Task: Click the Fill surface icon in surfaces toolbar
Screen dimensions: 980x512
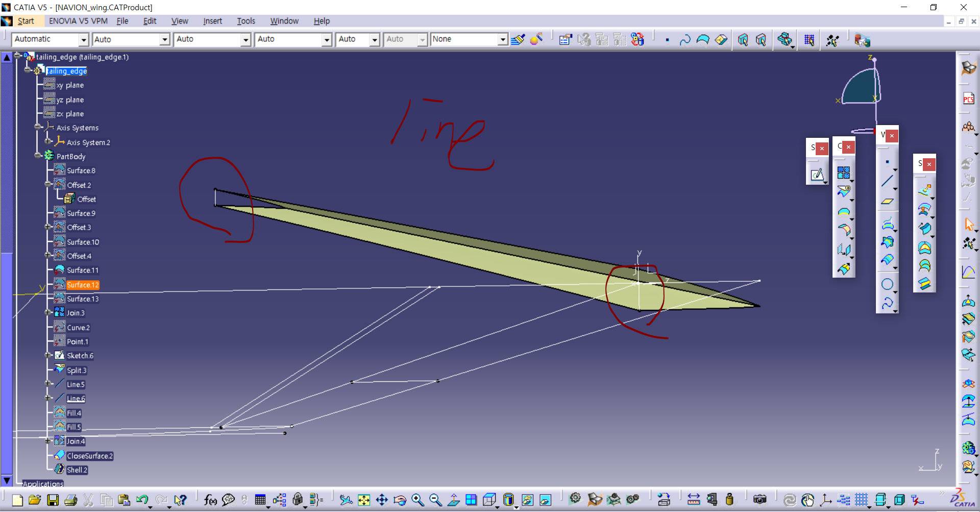Action: [x=924, y=248]
